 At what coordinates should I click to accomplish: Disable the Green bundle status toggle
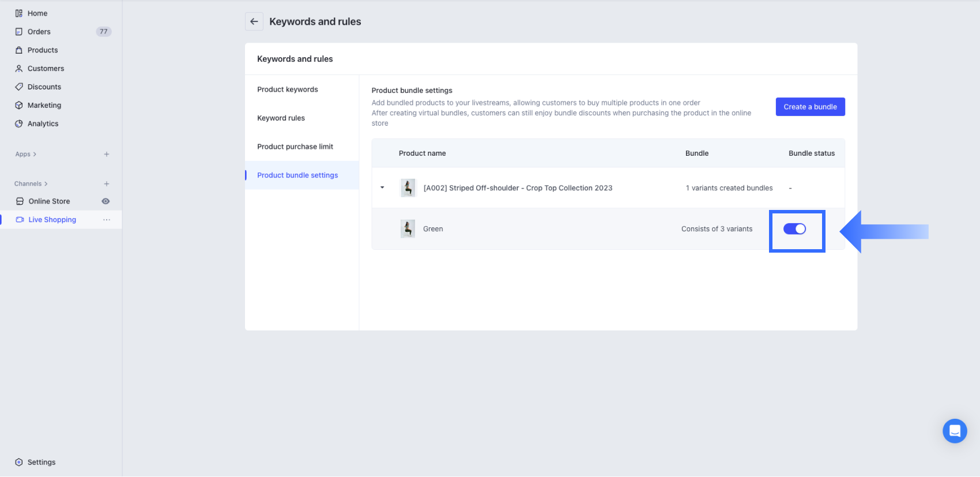pos(794,229)
